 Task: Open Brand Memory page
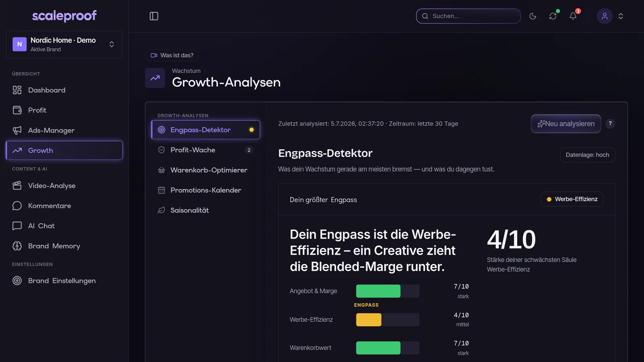[64, 246]
